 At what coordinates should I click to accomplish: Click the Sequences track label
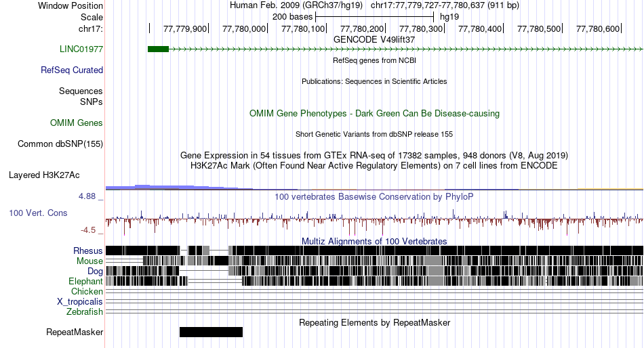pyautogui.click(x=81, y=91)
